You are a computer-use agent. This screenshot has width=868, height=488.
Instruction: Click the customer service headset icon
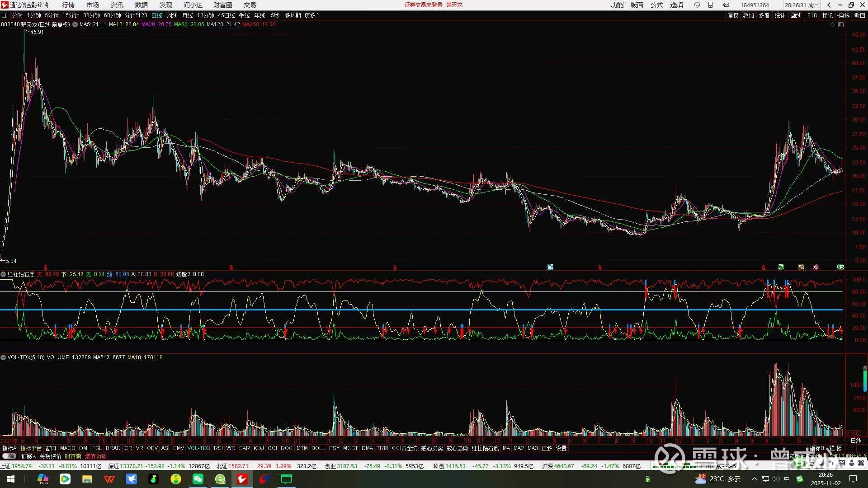[x=697, y=5]
